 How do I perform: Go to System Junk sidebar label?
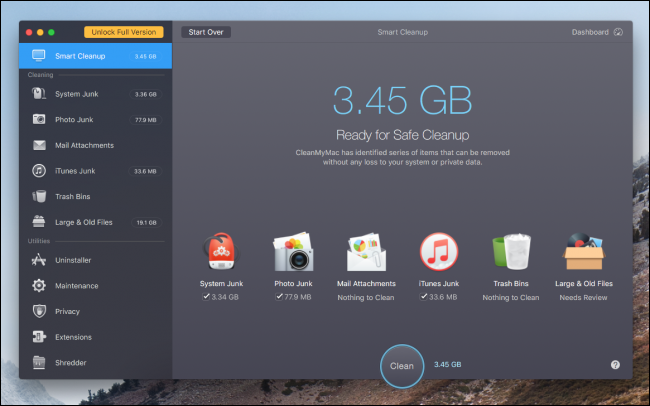tap(77, 94)
